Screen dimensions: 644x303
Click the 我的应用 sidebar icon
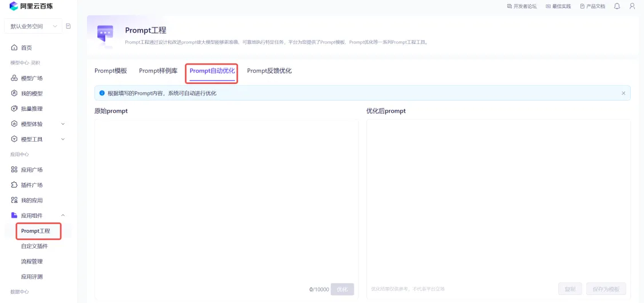[x=14, y=200]
